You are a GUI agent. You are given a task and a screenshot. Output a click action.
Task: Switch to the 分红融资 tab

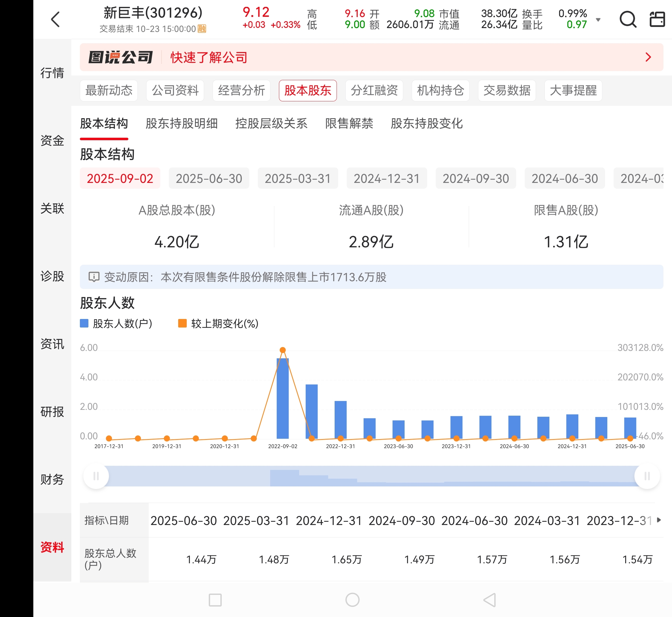(374, 90)
